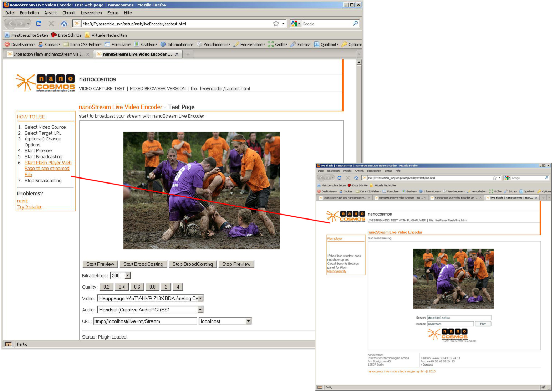Click the Deaktivieren icon to disable features

coord(7,44)
